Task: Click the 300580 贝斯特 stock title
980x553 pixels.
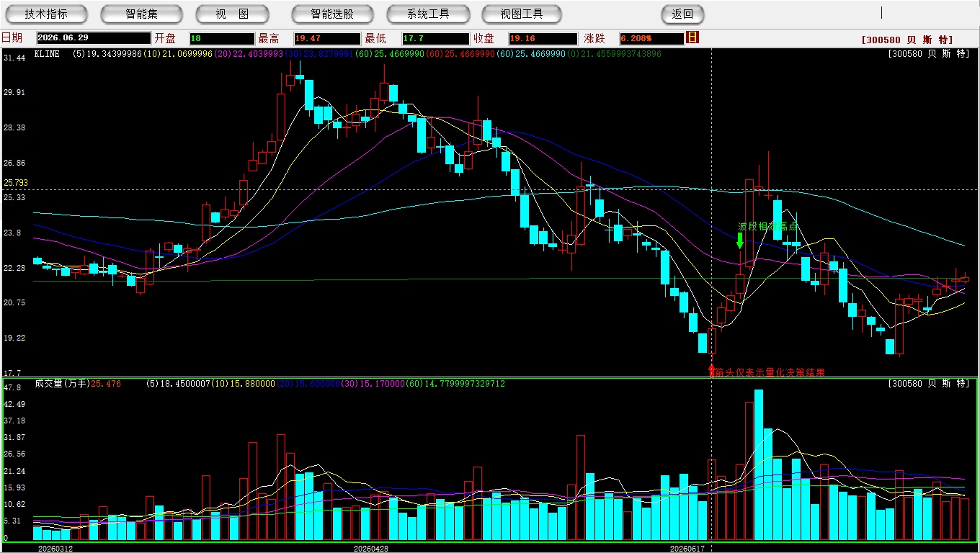Action: click(906, 40)
